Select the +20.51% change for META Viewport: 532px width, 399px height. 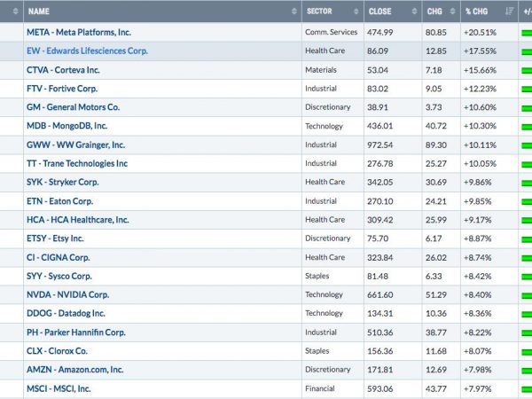click(x=480, y=33)
